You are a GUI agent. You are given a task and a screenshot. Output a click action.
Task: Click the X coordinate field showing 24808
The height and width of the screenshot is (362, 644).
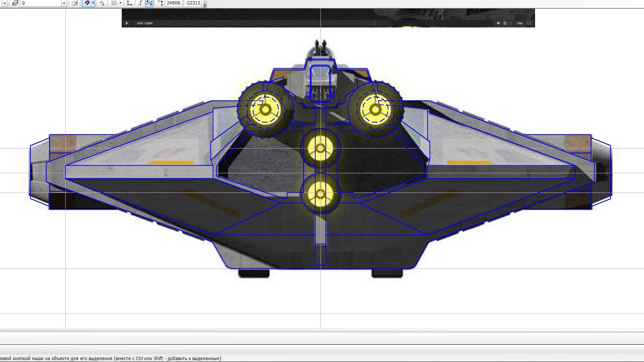tap(174, 3)
